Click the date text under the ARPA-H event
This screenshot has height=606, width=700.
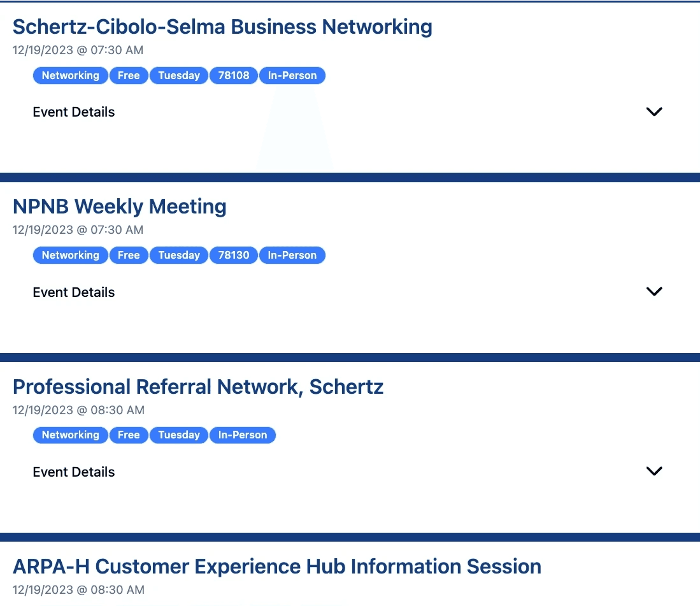click(x=78, y=589)
